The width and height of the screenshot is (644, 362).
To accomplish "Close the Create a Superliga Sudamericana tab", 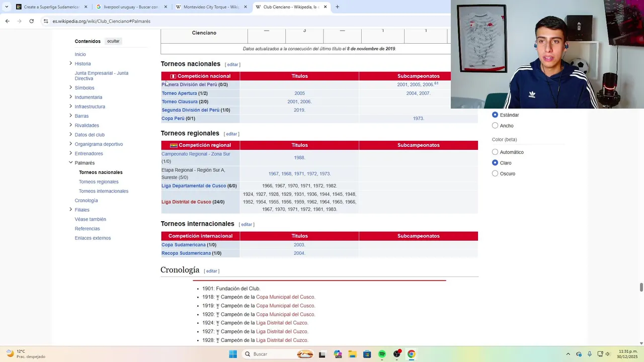I will click(86, 7).
